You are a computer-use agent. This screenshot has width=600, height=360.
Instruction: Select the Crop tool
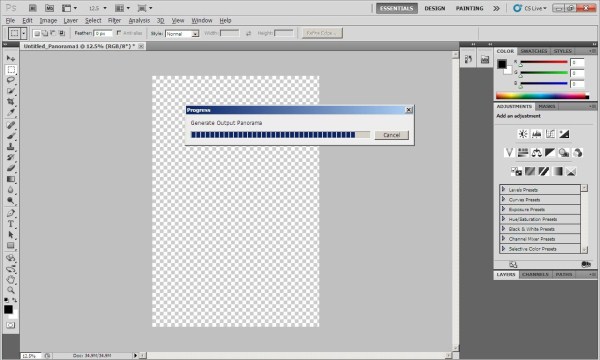11,102
